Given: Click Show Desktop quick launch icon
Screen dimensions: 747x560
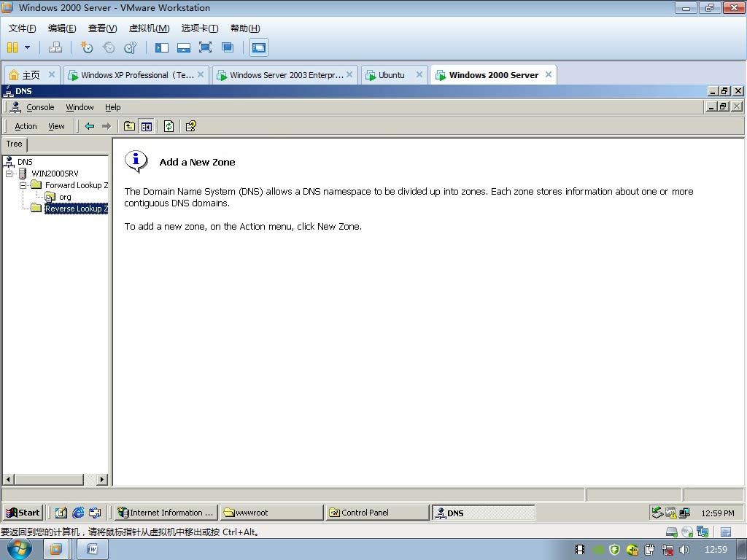Looking at the screenshot, I should (x=61, y=513).
